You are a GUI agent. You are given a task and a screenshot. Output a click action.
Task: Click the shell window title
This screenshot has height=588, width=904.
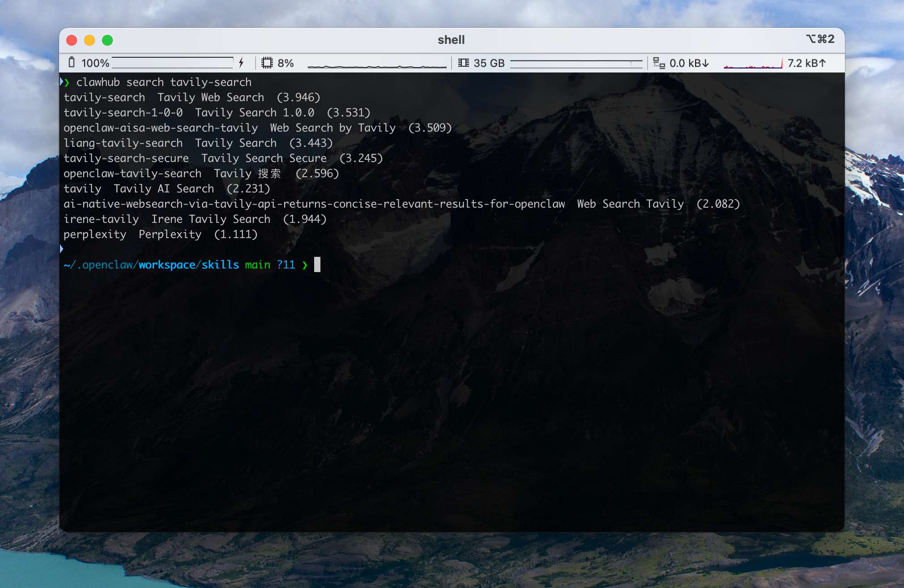pyautogui.click(x=451, y=40)
